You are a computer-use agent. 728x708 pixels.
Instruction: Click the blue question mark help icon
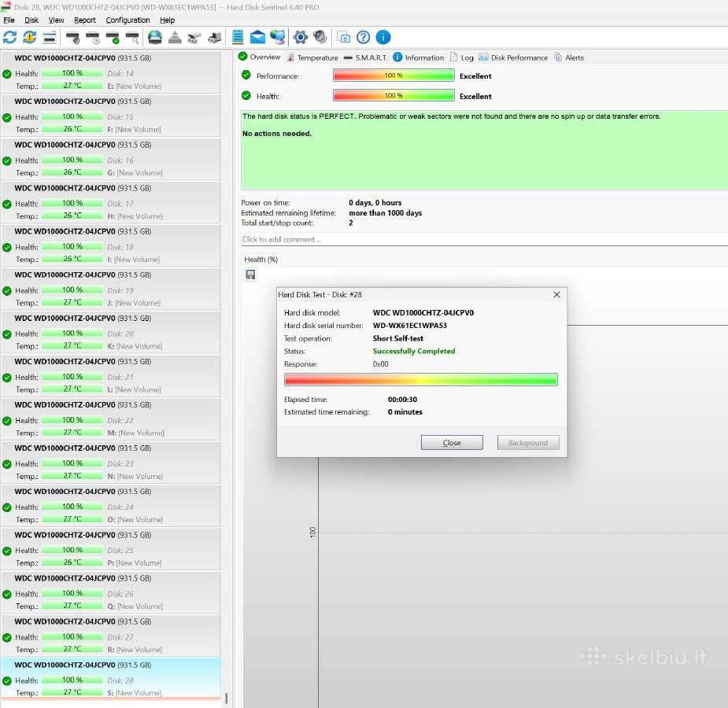(364, 37)
